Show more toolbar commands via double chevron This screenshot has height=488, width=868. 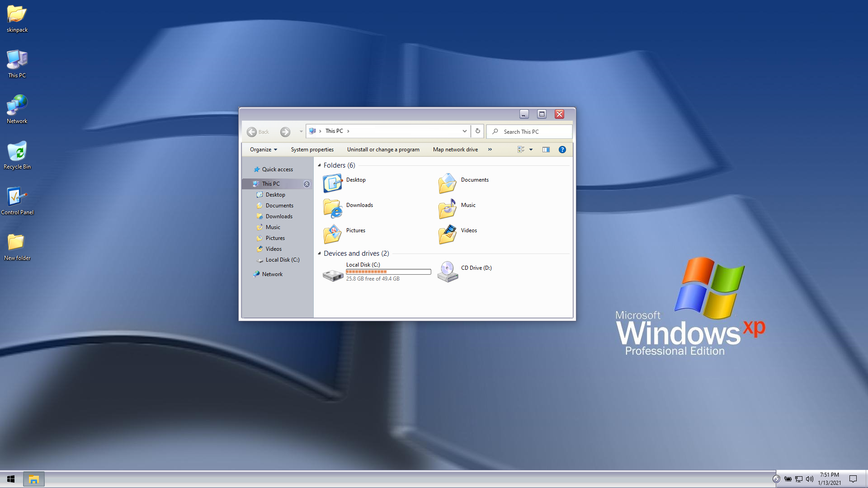[490, 150]
